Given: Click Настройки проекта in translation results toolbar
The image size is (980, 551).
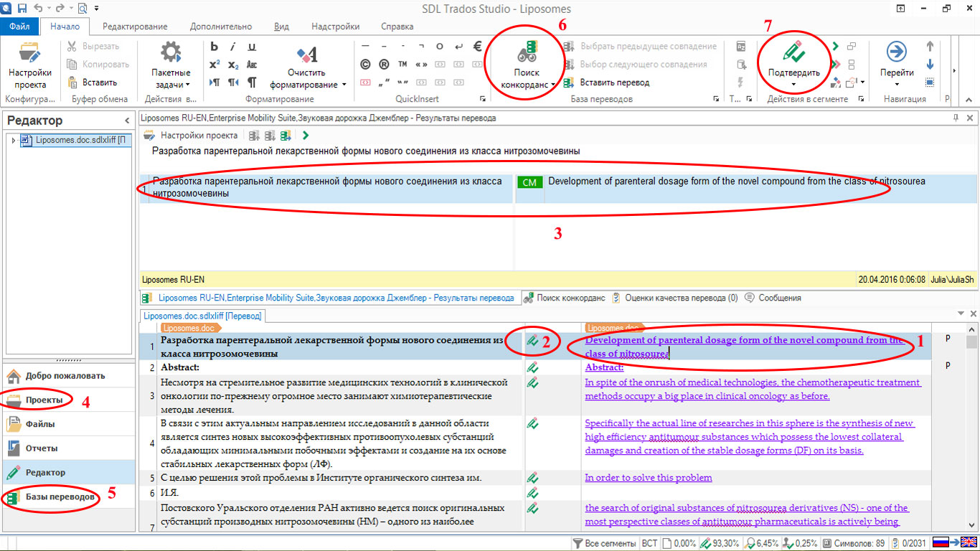Looking at the screenshot, I should tap(191, 135).
